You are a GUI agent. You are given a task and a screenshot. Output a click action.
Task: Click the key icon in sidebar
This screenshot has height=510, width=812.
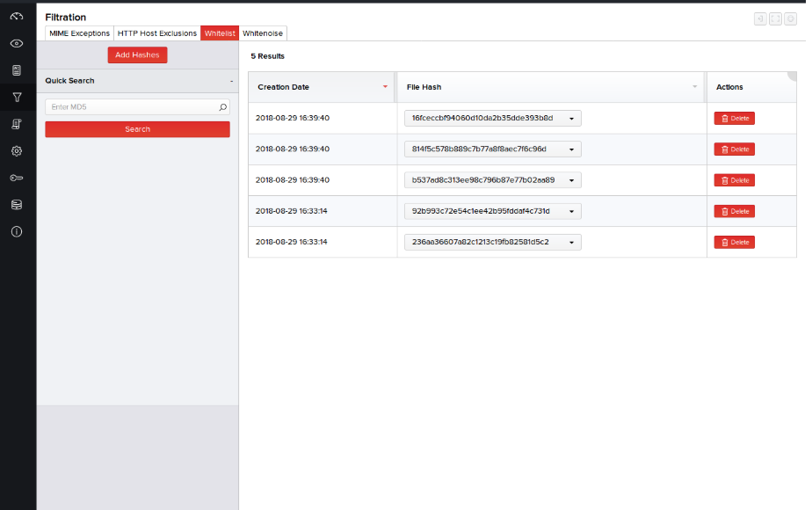click(x=17, y=178)
